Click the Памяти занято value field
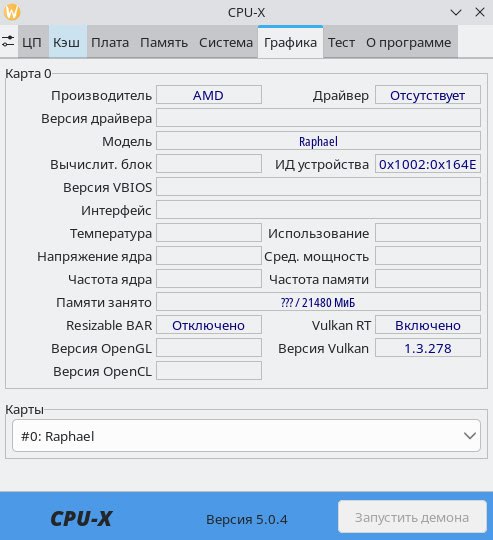 (x=318, y=302)
